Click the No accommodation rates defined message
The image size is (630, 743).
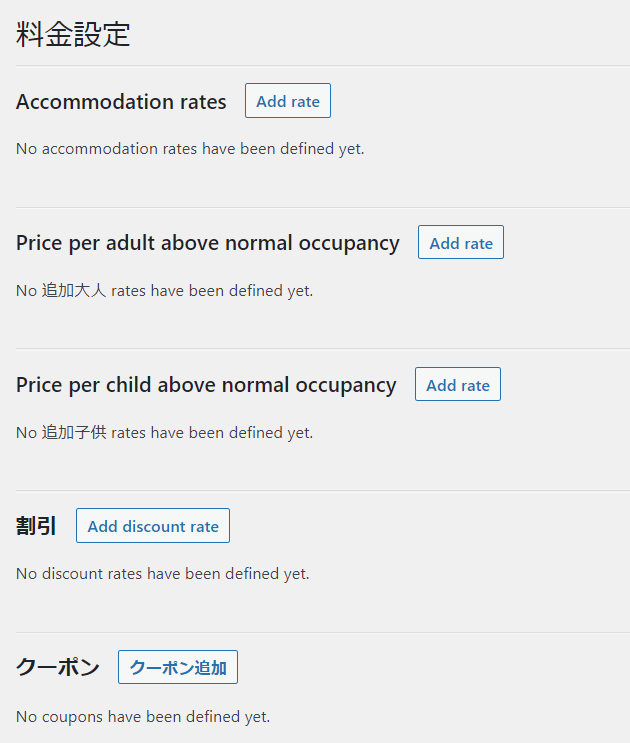(190, 149)
